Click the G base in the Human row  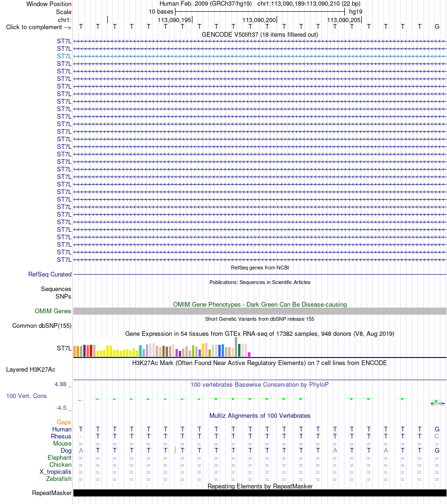(437, 430)
